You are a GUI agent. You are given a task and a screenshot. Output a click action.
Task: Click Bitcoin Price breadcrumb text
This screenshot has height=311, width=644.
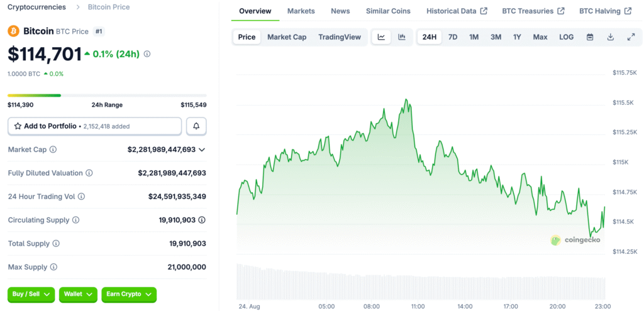coord(109,7)
